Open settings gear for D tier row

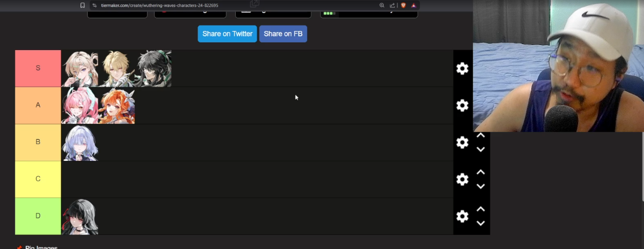click(x=462, y=216)
